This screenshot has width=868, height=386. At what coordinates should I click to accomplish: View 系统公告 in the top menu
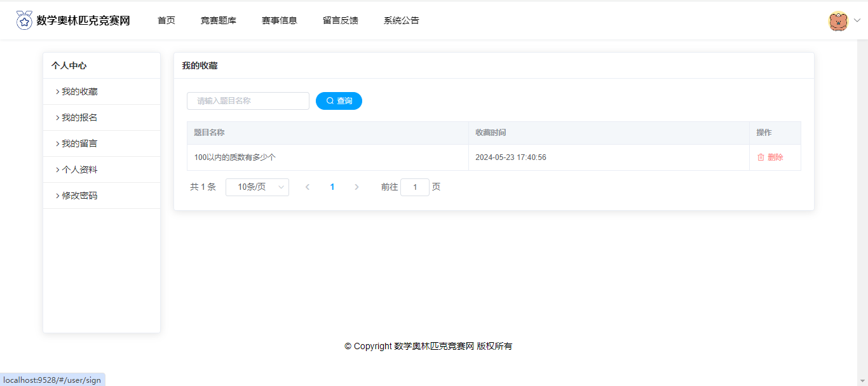pyautogui.click(x=402, y=20)
